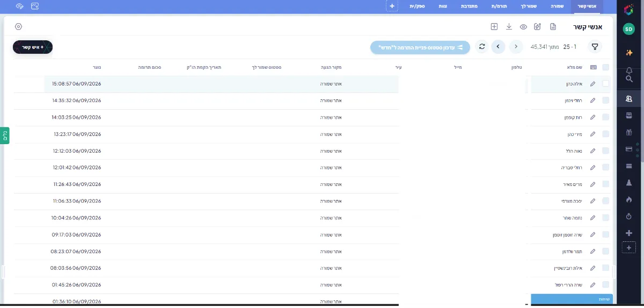Open the search magnifier in the sidebar
The image size is (644, 308).
[x=629, y=79]
